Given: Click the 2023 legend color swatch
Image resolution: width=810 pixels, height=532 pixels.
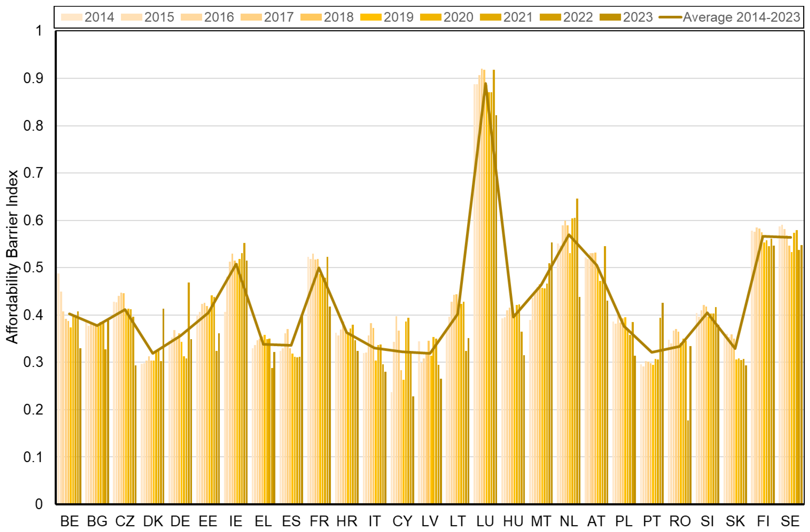Looking at the screenshot, I should pyautogui.click(x=610, y=17).
